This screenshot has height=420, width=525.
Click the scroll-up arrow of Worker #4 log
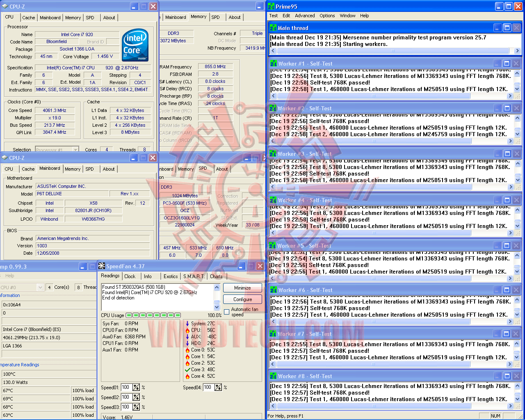(517, 210)
